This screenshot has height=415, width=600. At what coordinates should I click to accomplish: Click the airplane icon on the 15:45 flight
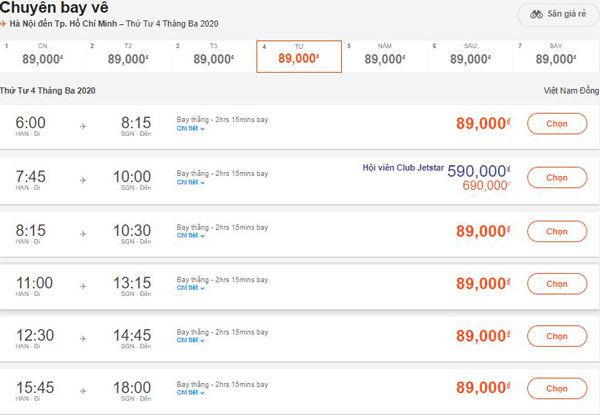tap(83, 391)
